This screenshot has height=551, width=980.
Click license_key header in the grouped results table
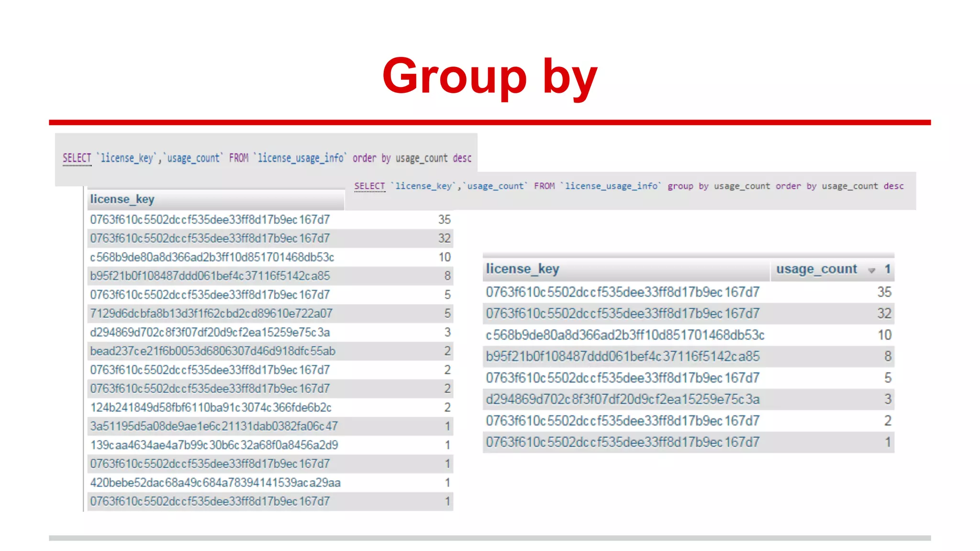click(x=523, y=269)
